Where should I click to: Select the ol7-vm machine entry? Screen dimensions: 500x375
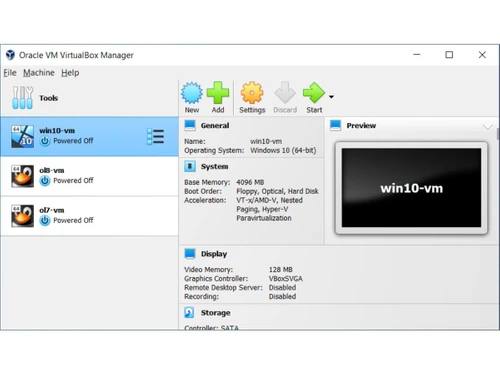tap(89, 216)
